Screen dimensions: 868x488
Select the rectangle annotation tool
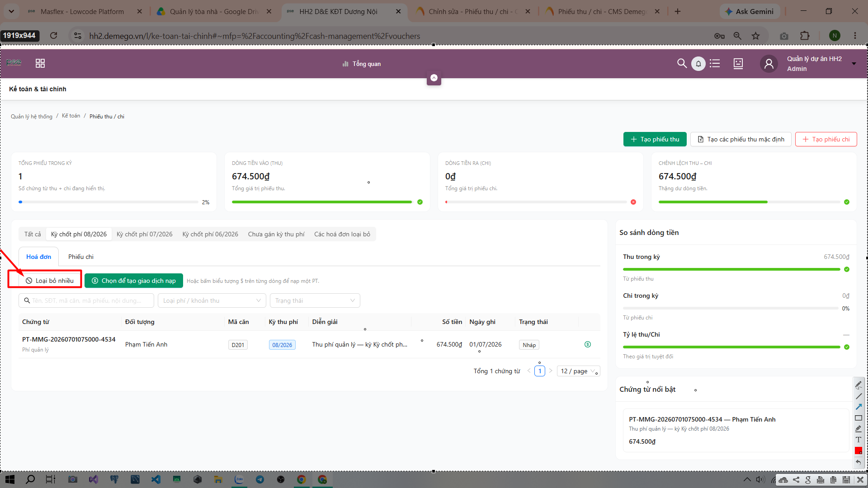point(859,418)
